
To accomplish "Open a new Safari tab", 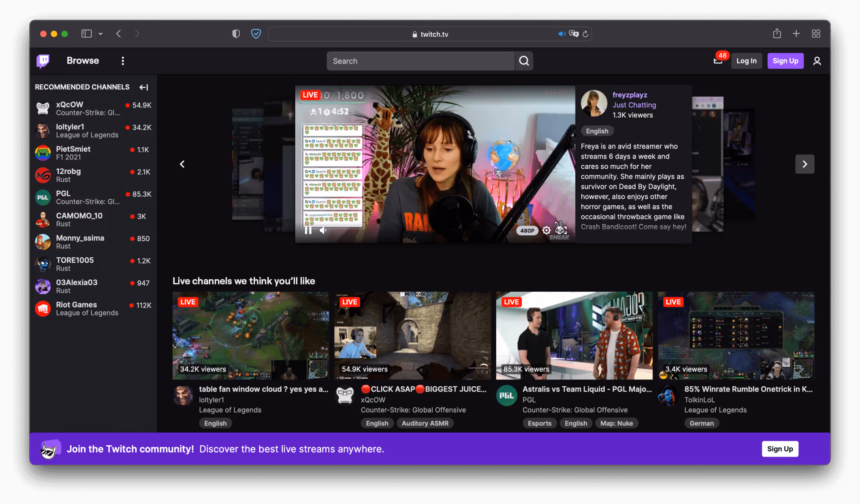I will (796, 34).
